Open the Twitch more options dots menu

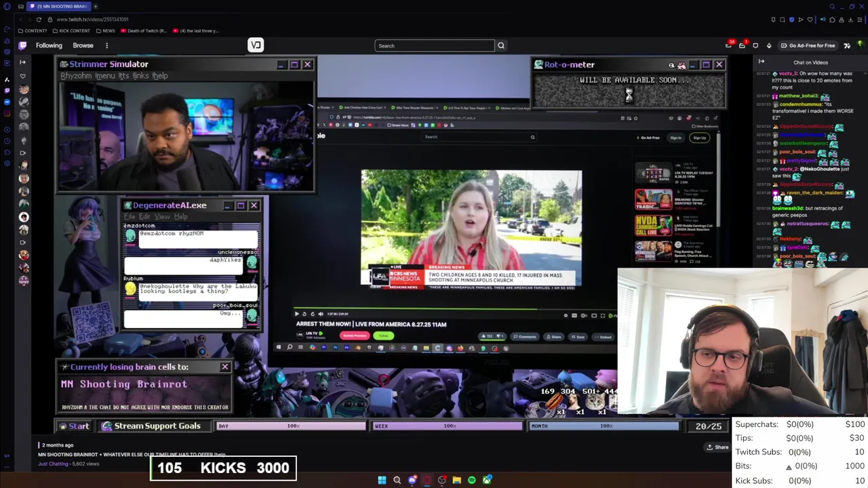pos(106,45)
